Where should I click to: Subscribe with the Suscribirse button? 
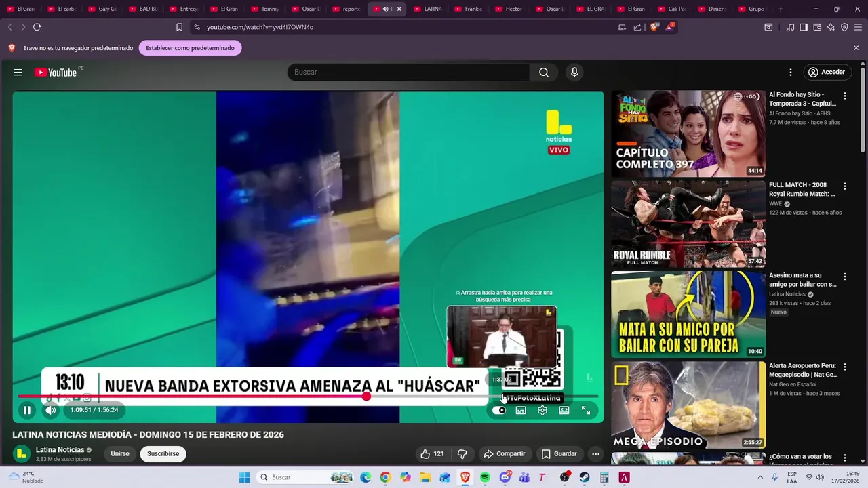coord(163,454)
